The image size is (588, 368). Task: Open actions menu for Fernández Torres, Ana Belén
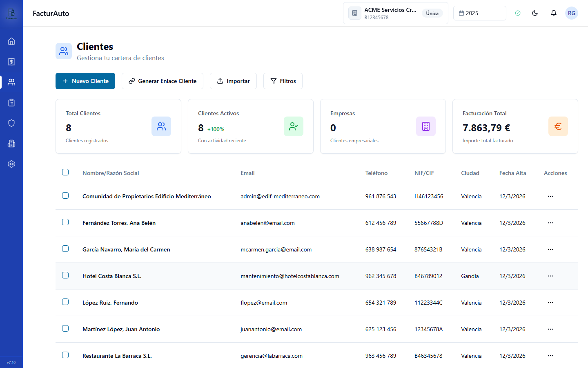tap(550, 223)
